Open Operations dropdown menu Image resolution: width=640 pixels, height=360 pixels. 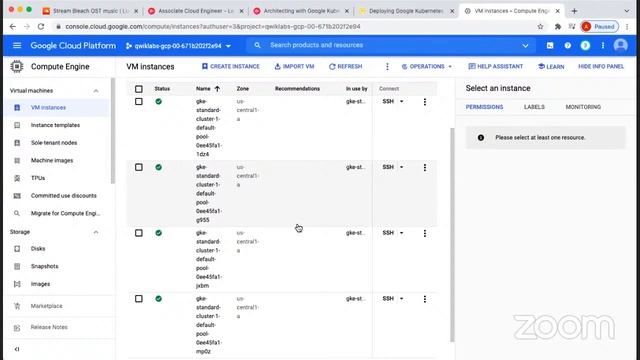click(x=427, y=67)
